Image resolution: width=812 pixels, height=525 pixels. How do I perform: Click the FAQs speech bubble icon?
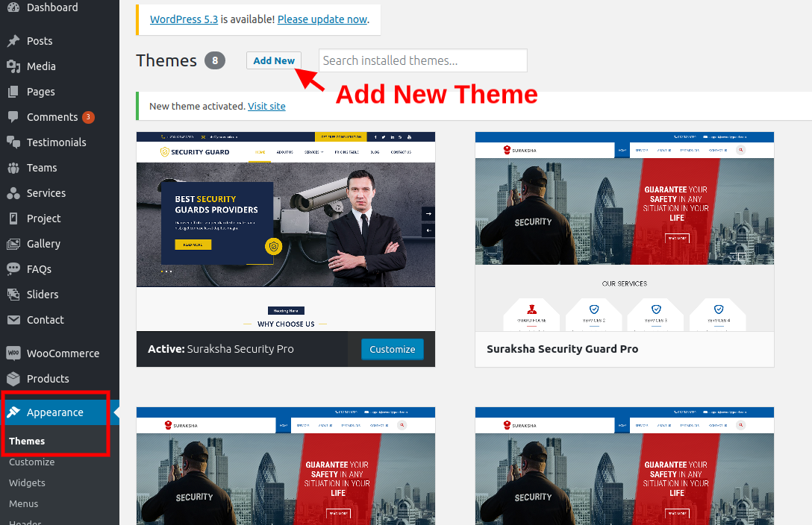[x=13, y=269]
